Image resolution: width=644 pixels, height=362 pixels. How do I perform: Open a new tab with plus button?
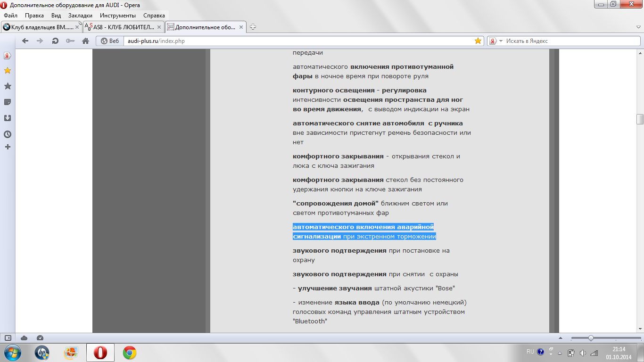(253, 27)
